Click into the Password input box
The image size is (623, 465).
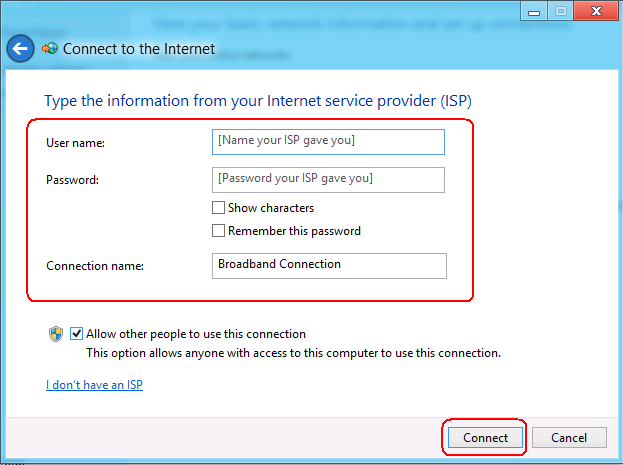[328, 180]
